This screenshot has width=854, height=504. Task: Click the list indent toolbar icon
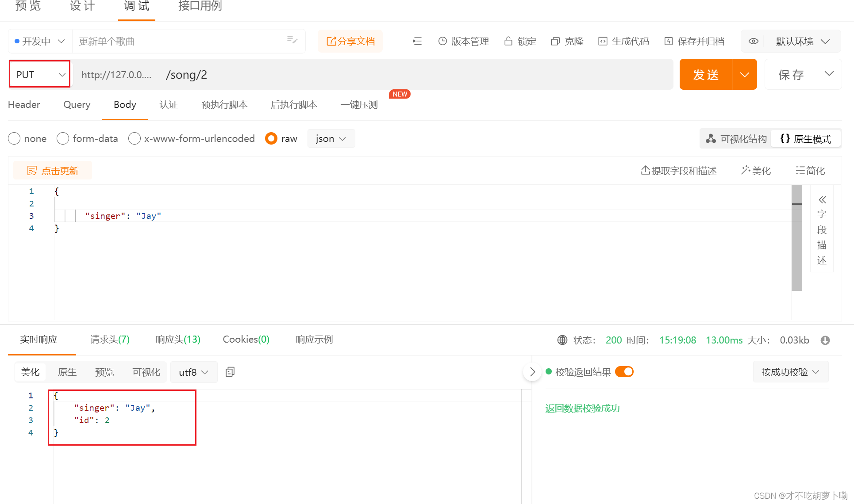pyautogui.click(x=417, y=41)
